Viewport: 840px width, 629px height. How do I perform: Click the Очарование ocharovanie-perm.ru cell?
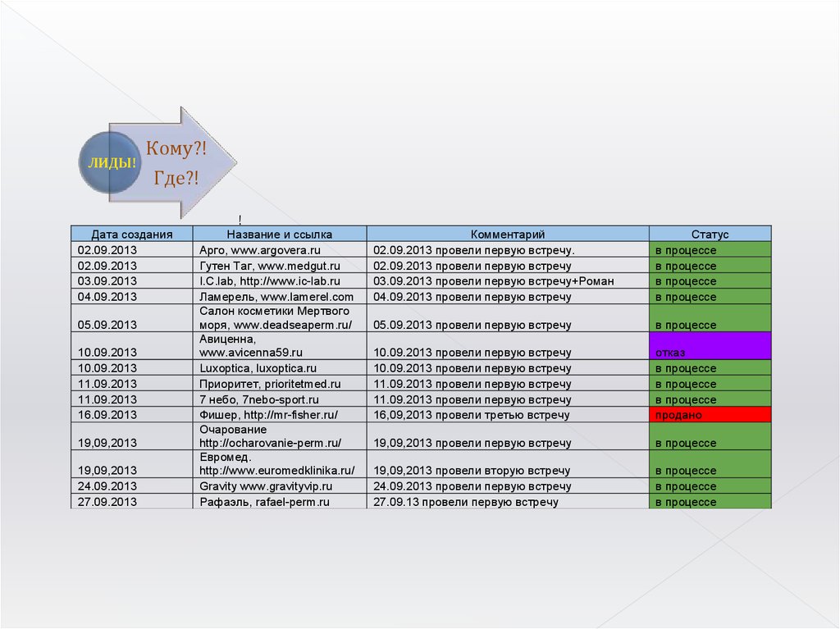[280, 436]
